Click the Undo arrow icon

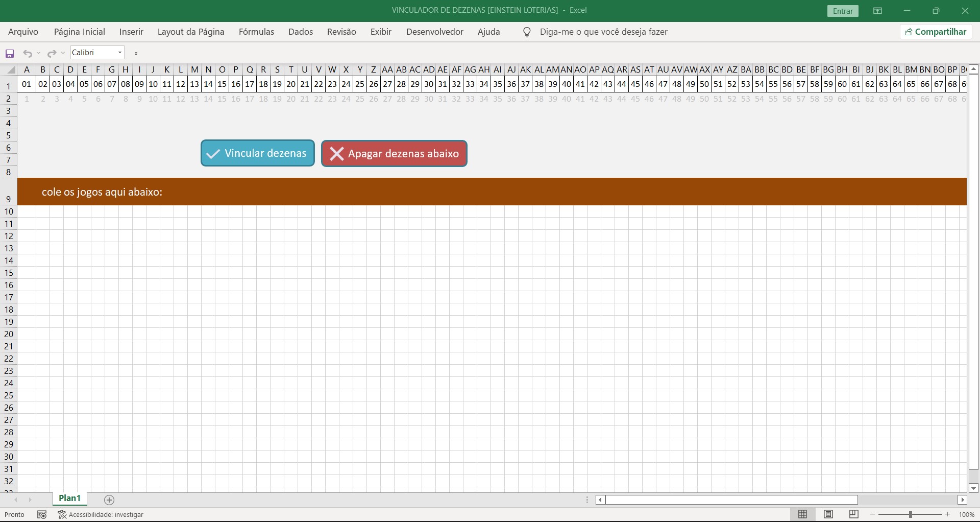28,54
